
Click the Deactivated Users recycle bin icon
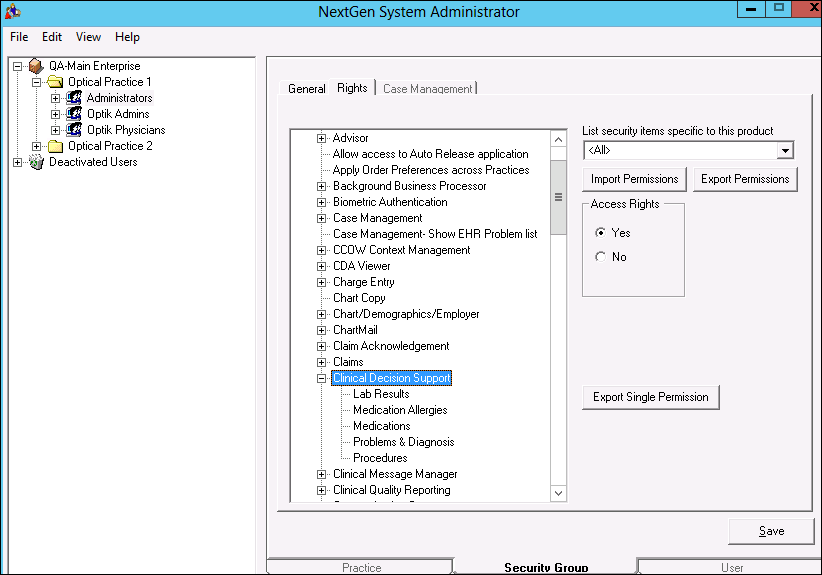[36, 162]
